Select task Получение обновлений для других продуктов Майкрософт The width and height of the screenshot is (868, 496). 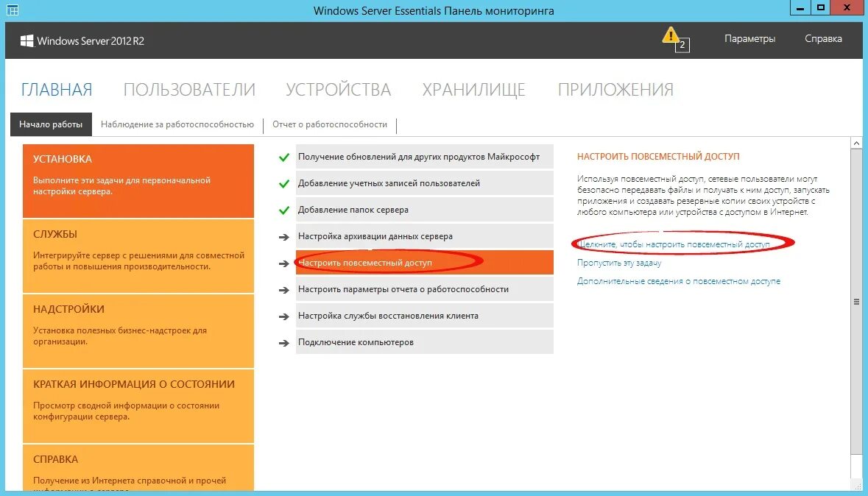click(x=425, y=157)
